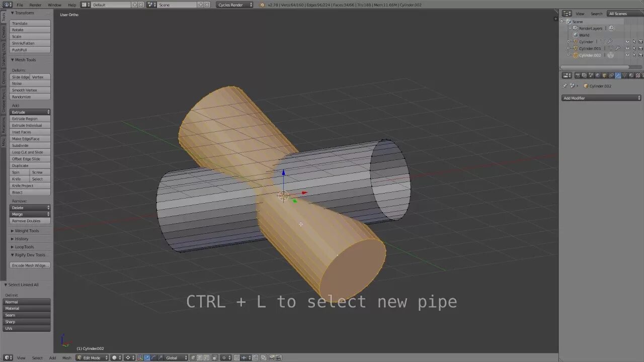Screen dimensions: 644x362
Task: Click the scene browse icon
Action: click(151, 5)
